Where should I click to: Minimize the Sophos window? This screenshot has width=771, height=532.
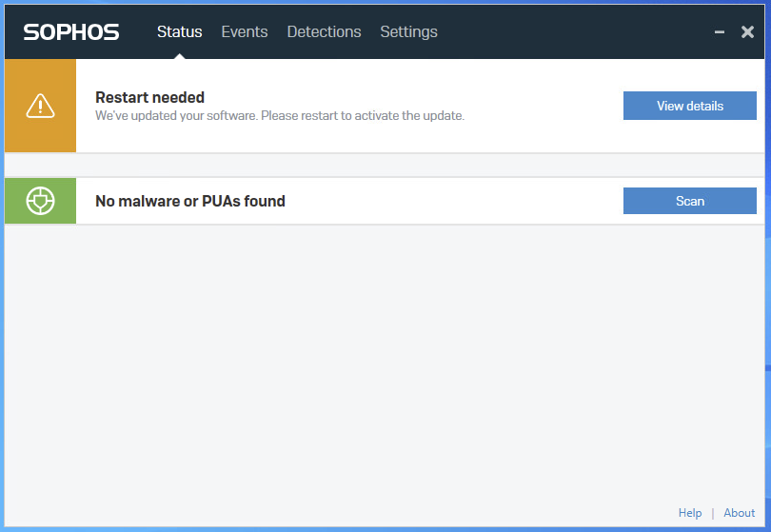click(x=720, y=32)
